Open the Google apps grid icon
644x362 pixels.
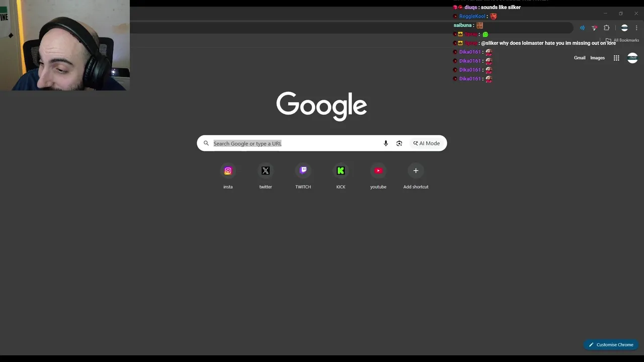pyautogui.click(x=616, y=58)
